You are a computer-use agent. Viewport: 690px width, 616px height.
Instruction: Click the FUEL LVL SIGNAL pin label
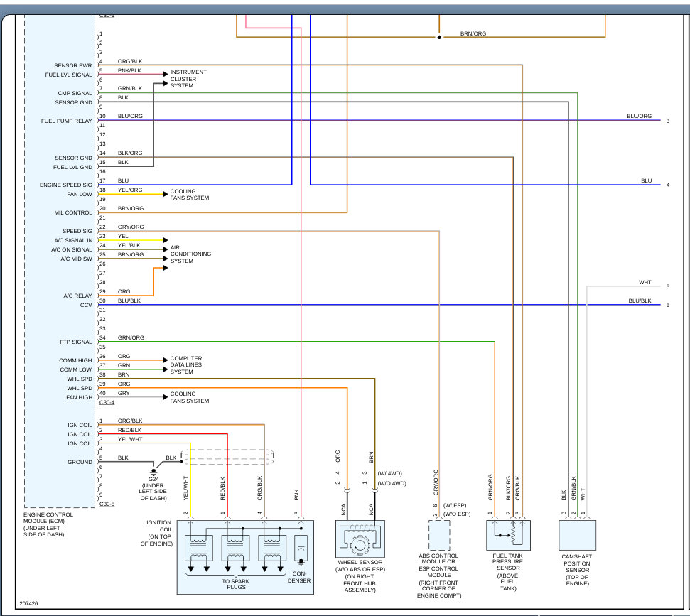[69, 75]
